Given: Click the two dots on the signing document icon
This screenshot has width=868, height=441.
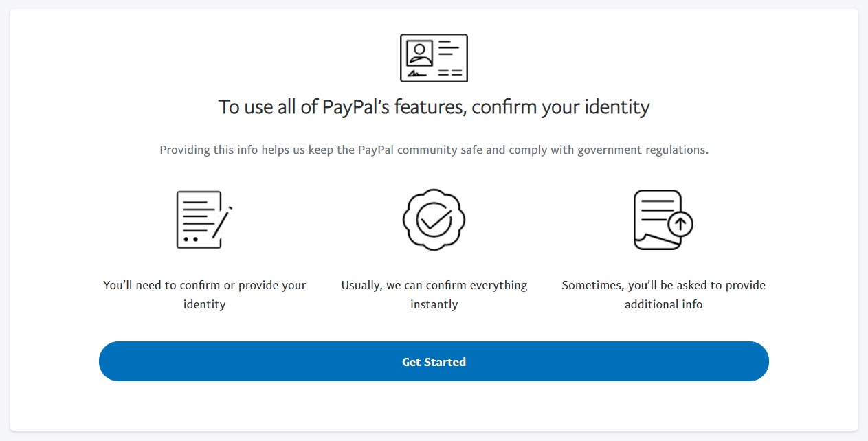Looking at the screenshot, I should [191, 239].
